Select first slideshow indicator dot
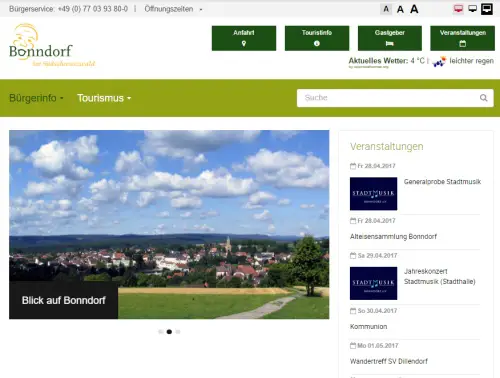 point(161,332)
